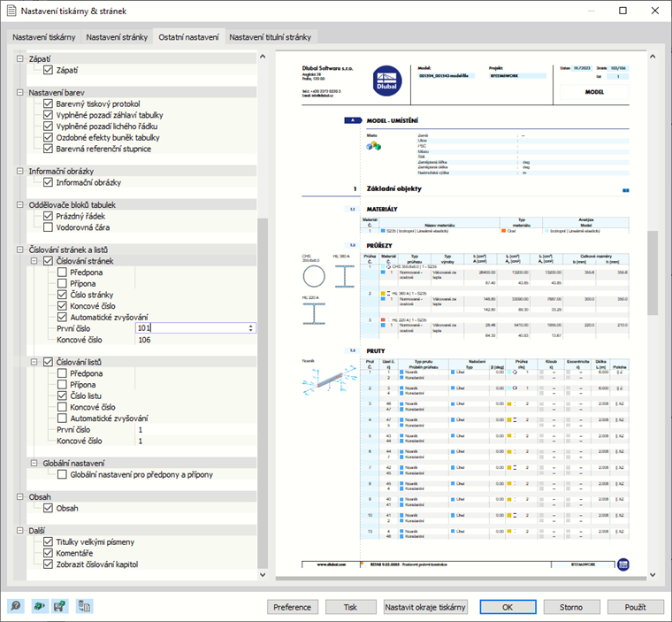
Task: Collapse the Číslování stránek a listů group
Action: tap(19, 250)
